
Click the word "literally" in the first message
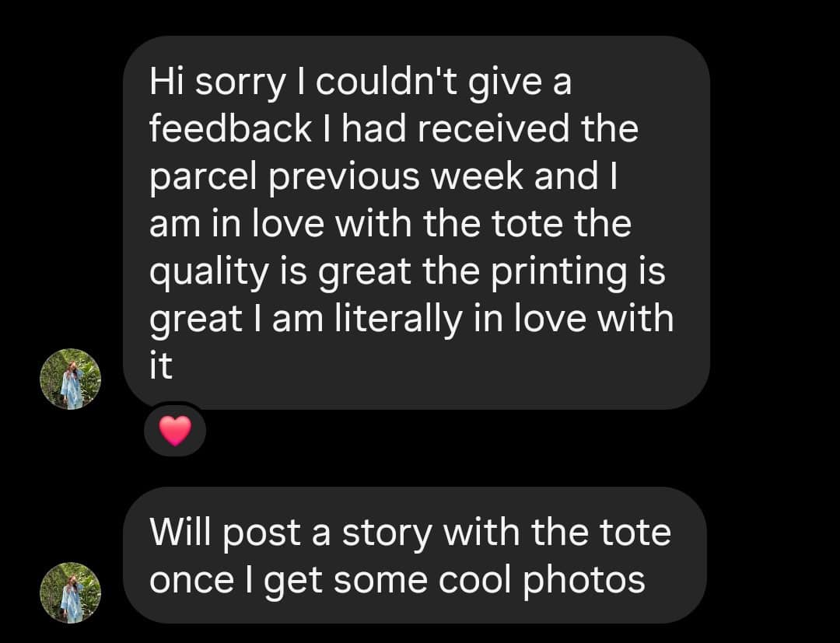pyautogui.click(x=393, y=319)
